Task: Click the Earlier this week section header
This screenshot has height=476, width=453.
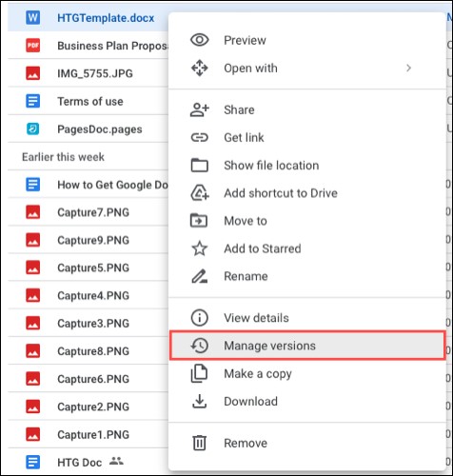Action: pyautogui.click(x=63, y=157)
